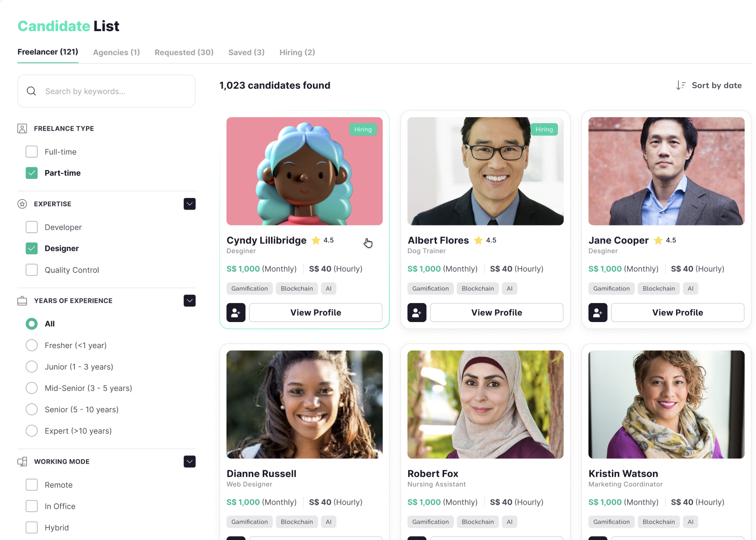Click add-user icon on Jane Cooper card

[x=597, y=312]
